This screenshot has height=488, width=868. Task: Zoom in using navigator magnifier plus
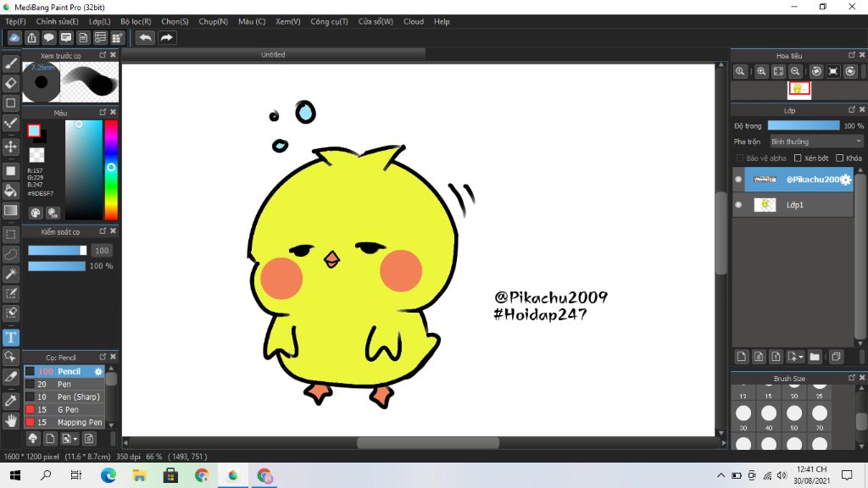(x=762, y=71)
